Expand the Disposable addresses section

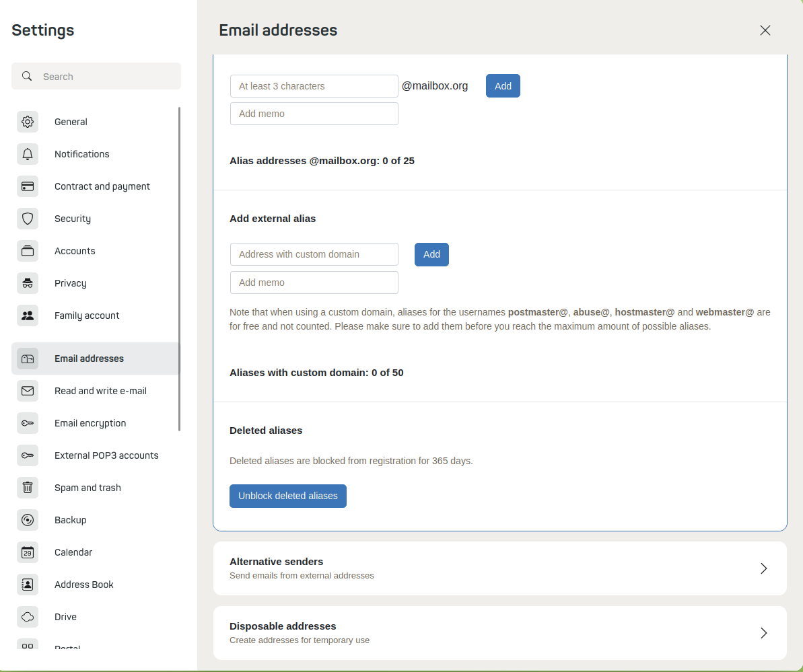coord(499,633)
